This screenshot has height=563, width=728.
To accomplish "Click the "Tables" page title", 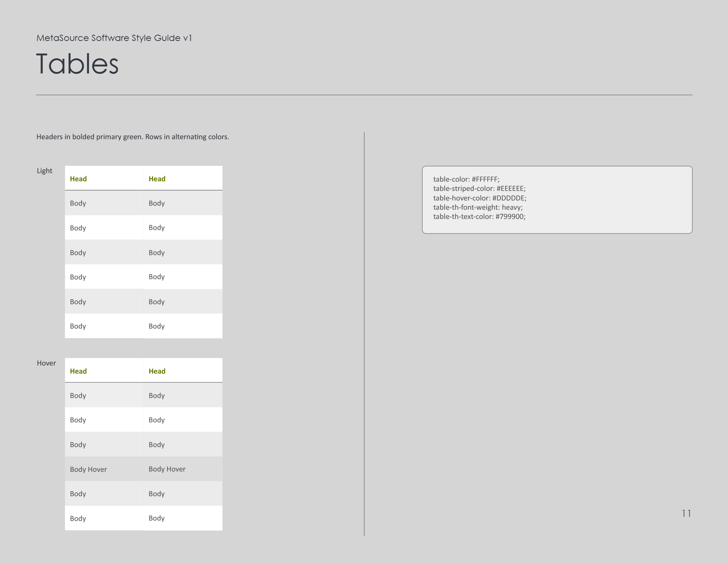I will pyautogui.click(x=77, y=65).
